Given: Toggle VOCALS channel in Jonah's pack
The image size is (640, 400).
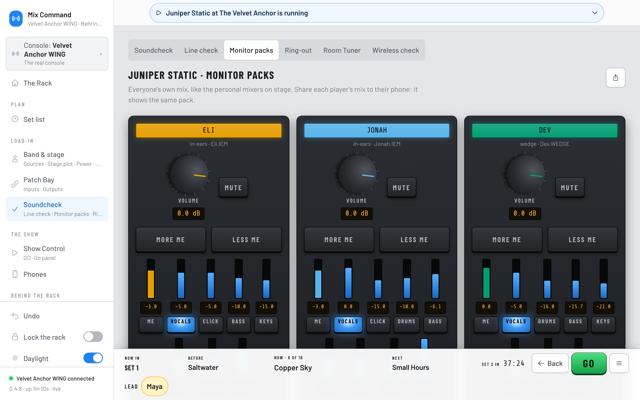Looking at the screenshot, I should coord(348,324).
